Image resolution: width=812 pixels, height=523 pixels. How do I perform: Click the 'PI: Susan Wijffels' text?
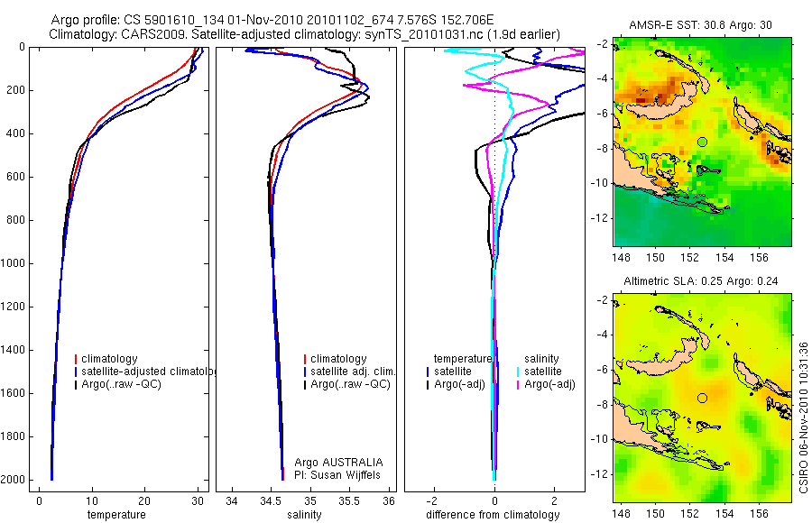337,475
